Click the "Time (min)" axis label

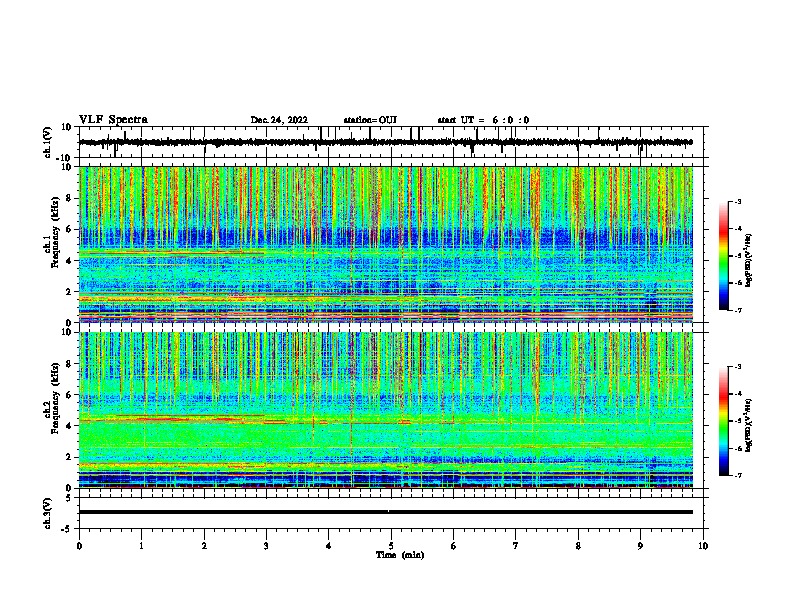[400, 555]
